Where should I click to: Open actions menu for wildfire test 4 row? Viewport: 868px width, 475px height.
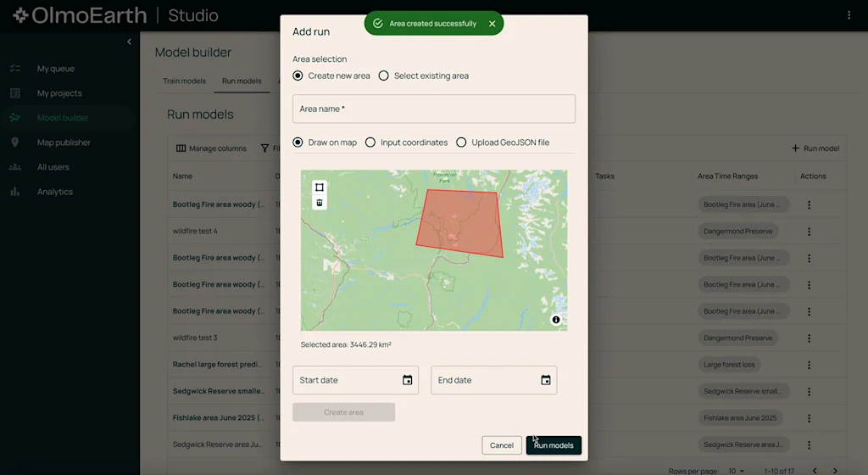pos(809,232)
